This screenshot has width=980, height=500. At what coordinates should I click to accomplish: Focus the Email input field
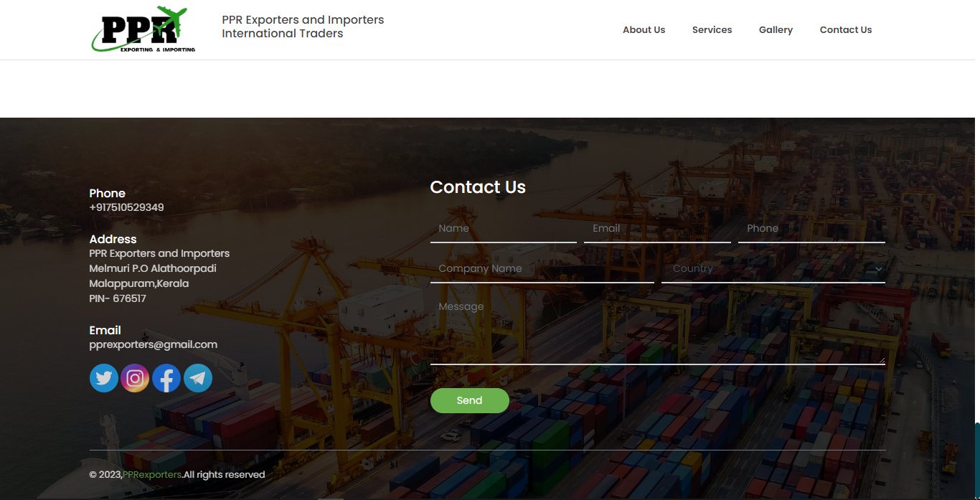tap(657, 228)
